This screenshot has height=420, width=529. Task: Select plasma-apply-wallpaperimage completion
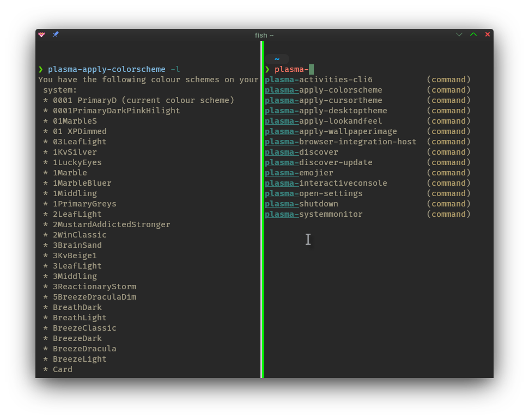point(331,131)
